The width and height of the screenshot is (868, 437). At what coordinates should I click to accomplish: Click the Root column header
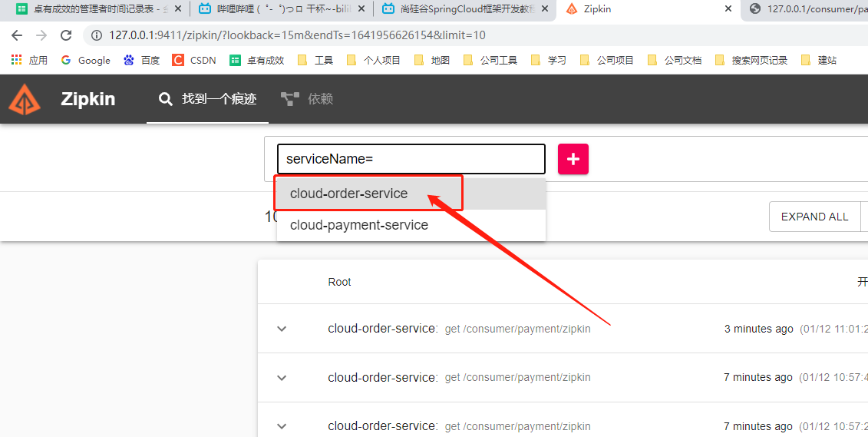339,282
